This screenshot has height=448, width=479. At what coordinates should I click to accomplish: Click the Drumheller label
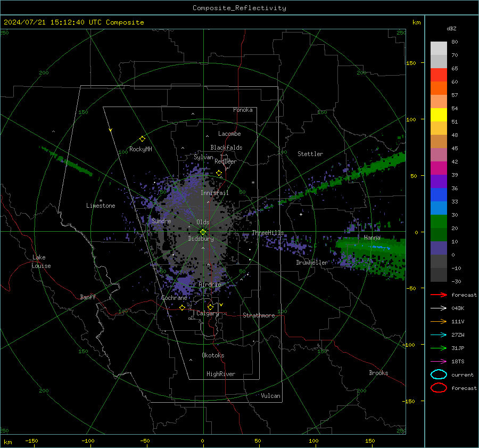pos(312,263)
